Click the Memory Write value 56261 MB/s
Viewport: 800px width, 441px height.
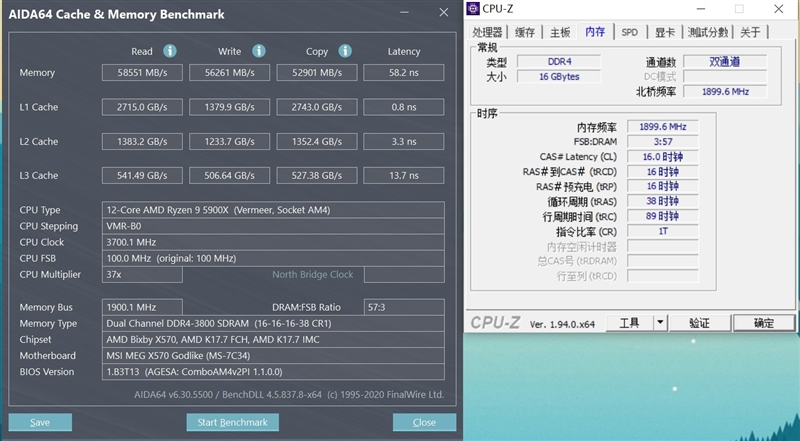tap(230, 72)
